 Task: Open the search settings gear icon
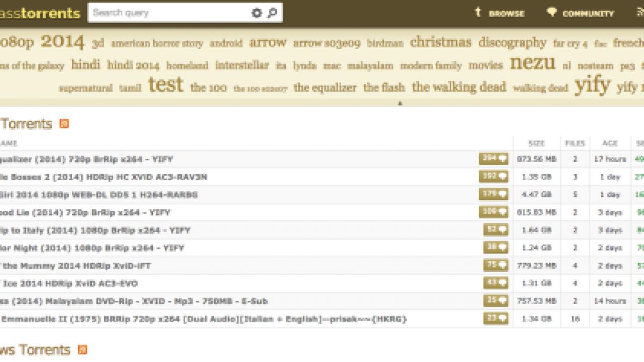[257, 13]
